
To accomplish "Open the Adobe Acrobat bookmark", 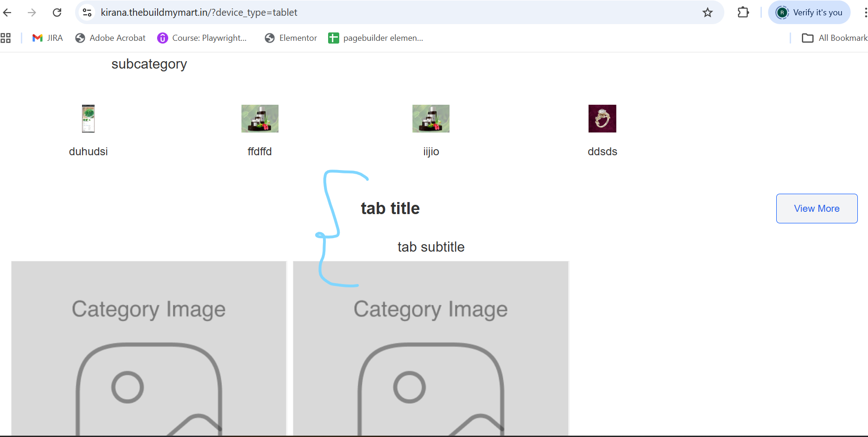I will pos(110,38).
